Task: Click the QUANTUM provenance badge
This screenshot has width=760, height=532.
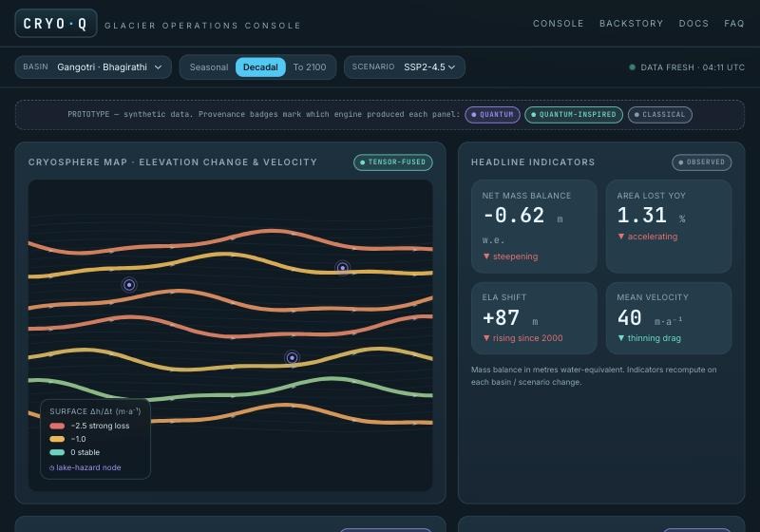Action: [492, 115]
